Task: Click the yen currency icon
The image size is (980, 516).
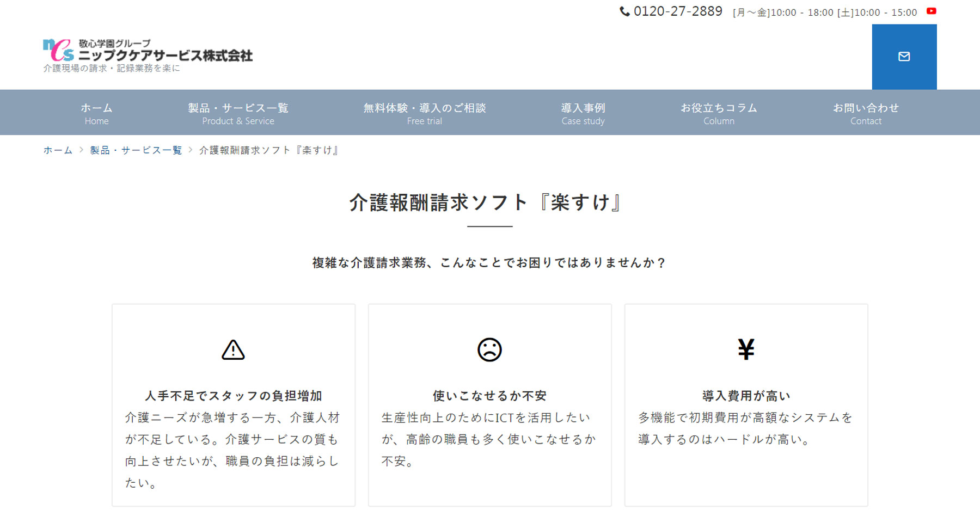Action: click(746, 349)
